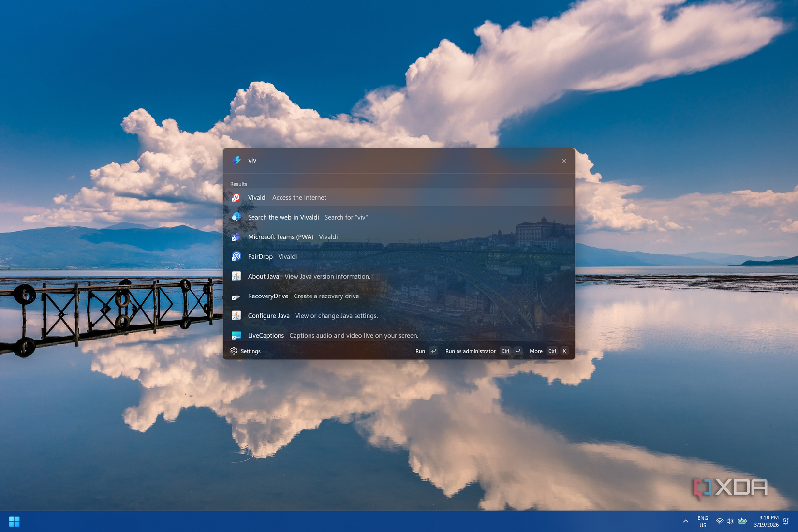Viewport: 798px width, 532px height.
Task: Clear the search with the X button
Action: click(x=564, y=161)
